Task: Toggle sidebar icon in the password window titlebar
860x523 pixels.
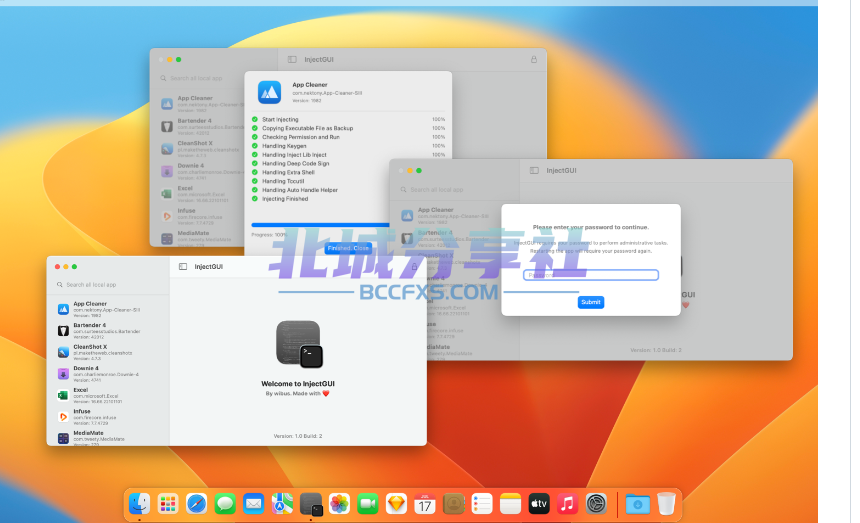Action: (x=534, y=170)
